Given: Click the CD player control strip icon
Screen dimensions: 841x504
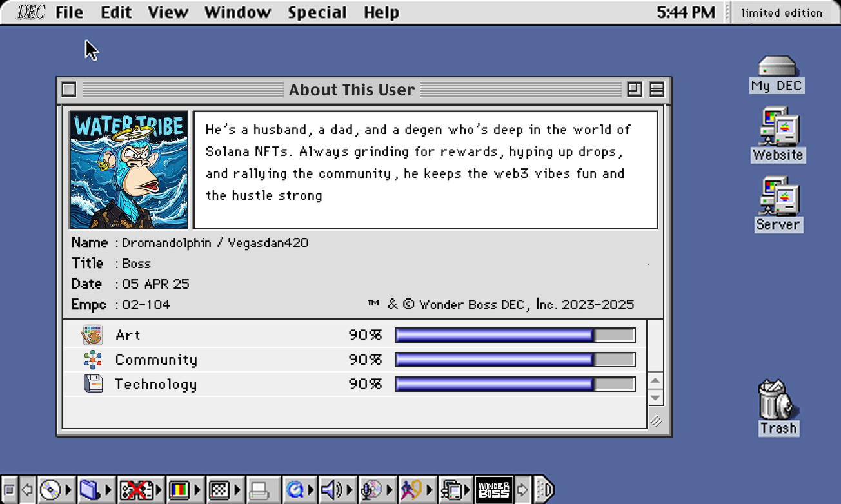Looking at the screenshot, I should [50, 490].
